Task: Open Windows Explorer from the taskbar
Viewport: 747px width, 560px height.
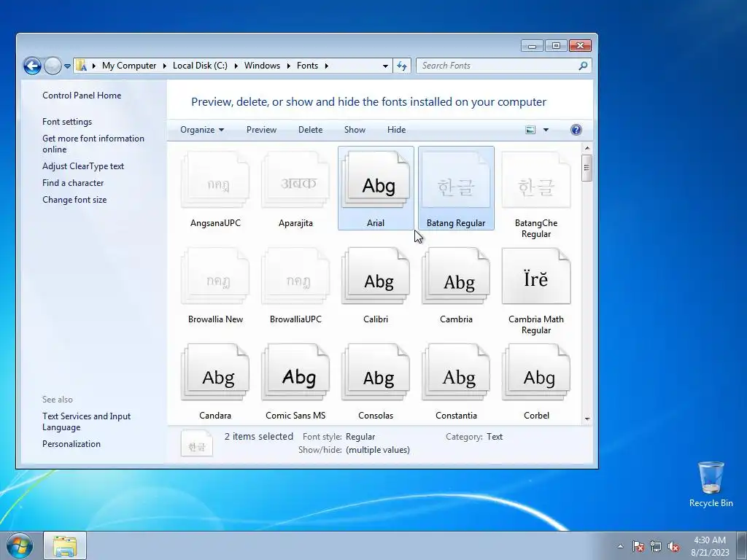Action: (65, 545)
